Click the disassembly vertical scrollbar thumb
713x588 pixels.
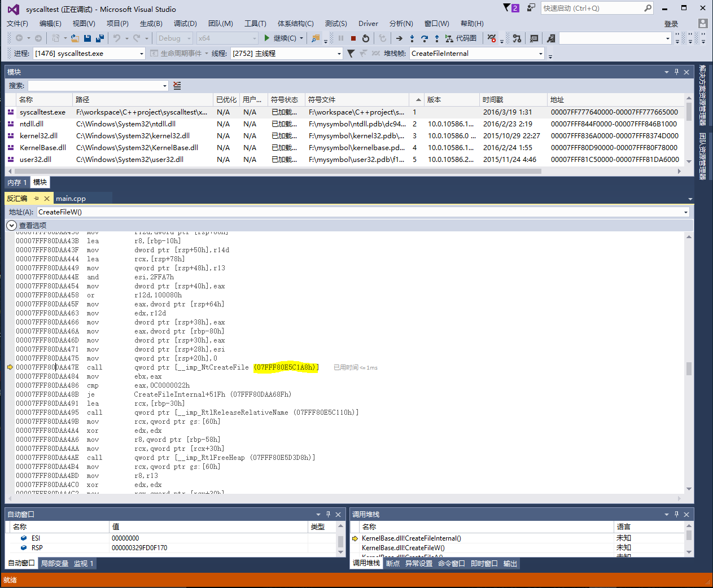click(689, 368)
